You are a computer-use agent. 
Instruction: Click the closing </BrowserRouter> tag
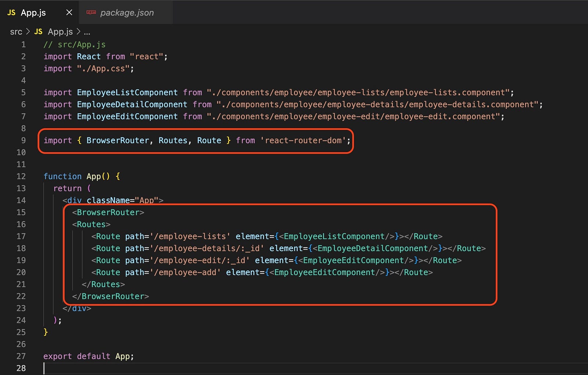tap(111, 296)
